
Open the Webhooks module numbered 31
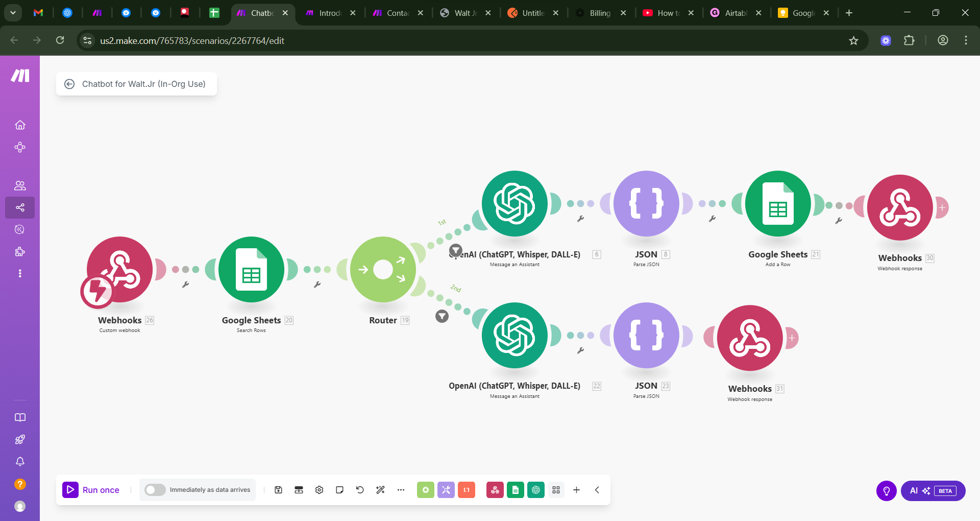[750, 338]
